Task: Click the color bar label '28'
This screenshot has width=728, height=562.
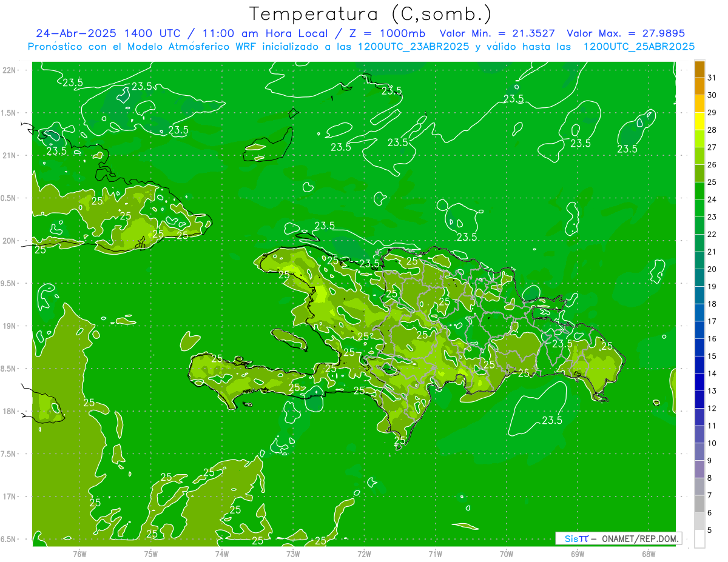Action: coord(712,130)
